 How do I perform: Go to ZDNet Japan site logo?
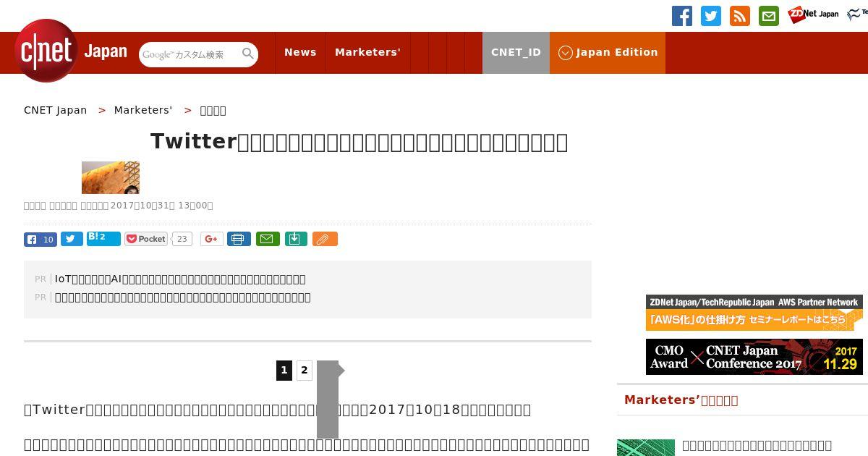click(x=813, y=14)
